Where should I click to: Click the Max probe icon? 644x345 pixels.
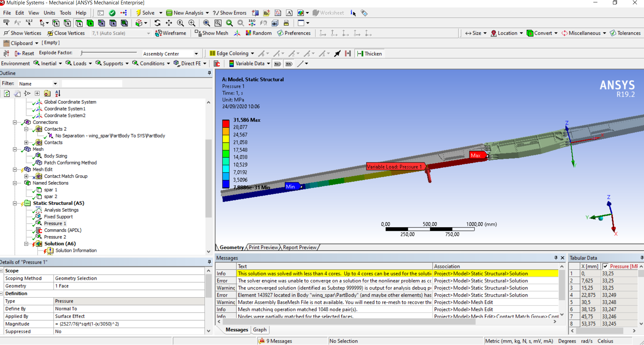pyautogui.click(x=277, y=64)
